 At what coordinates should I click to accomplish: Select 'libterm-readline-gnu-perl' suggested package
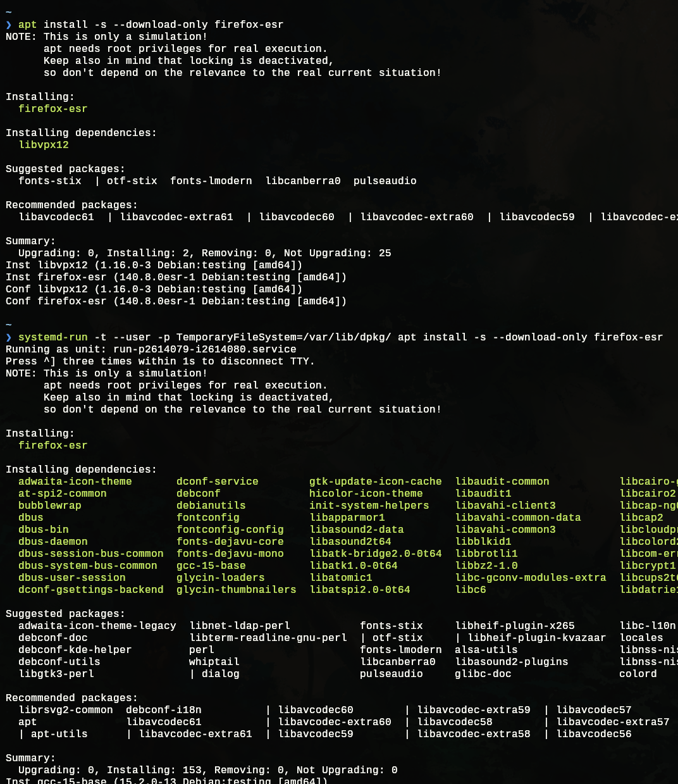[268, 638]
